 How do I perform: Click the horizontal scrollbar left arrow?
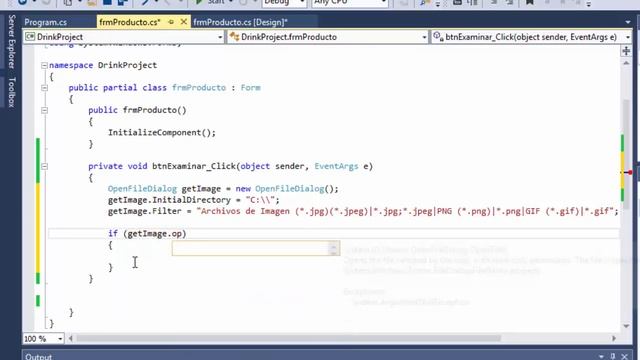71,338
